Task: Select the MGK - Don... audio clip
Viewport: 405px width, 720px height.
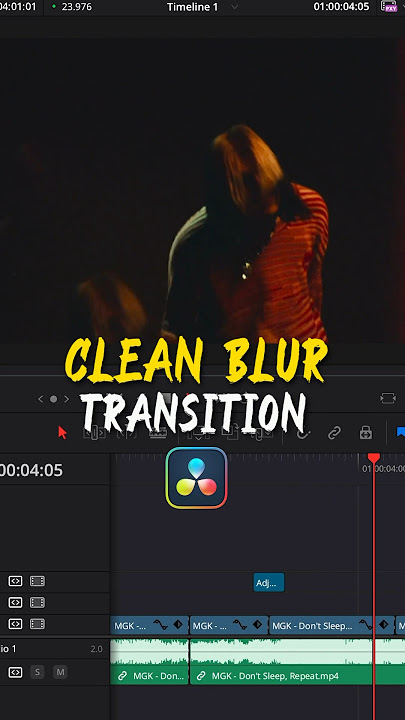Action: (149, 675)
